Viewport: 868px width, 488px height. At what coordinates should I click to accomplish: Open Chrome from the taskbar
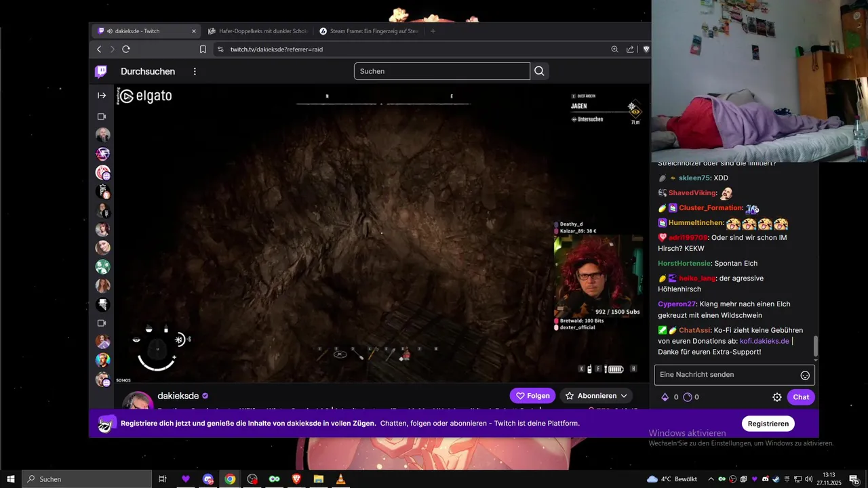click(x=230, y=479)
